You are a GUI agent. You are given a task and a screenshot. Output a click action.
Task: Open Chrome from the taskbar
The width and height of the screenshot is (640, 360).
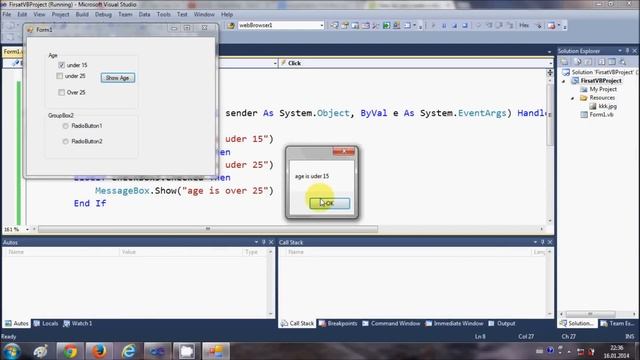click(70, 351)
